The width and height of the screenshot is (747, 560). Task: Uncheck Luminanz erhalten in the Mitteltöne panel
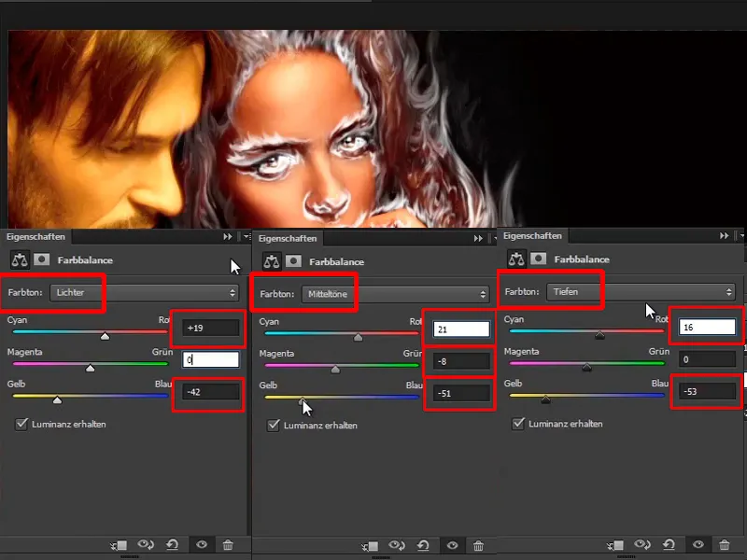point(274,426)
